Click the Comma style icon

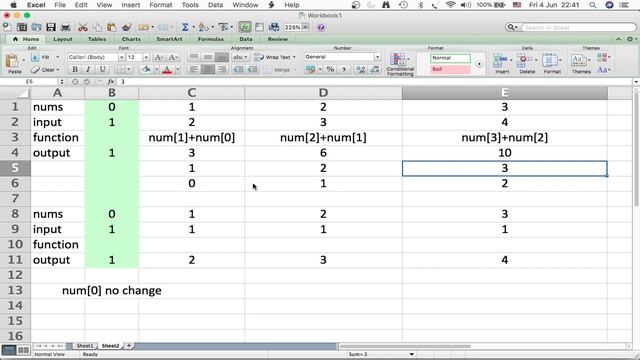pos(343,69)
